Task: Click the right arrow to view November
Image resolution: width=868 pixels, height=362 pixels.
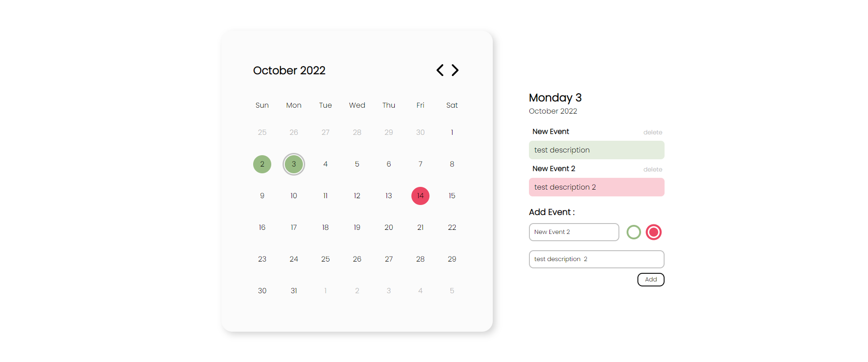Action: pos(455,70)
